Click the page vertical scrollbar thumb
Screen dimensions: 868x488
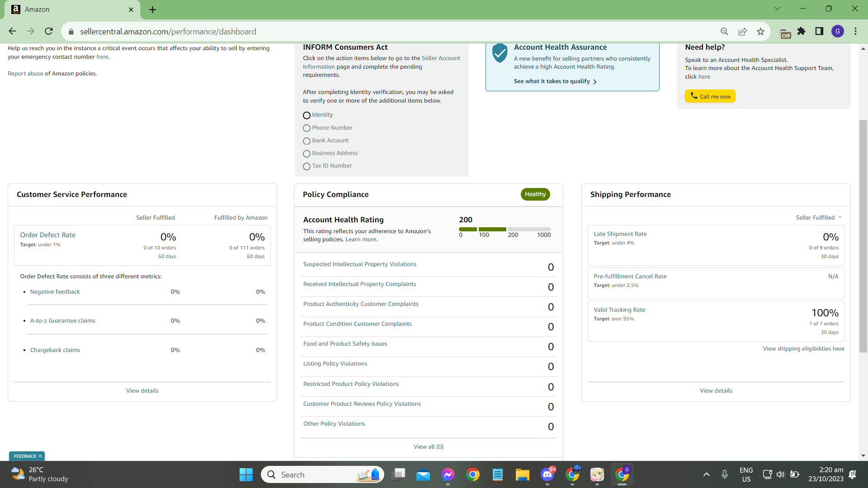click(863, 236)
